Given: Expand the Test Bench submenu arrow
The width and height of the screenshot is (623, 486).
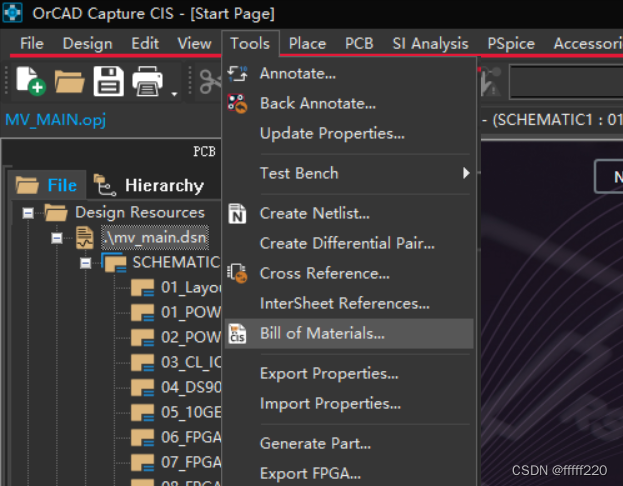Looking at the screenshot, I should [x=466, y=173].
